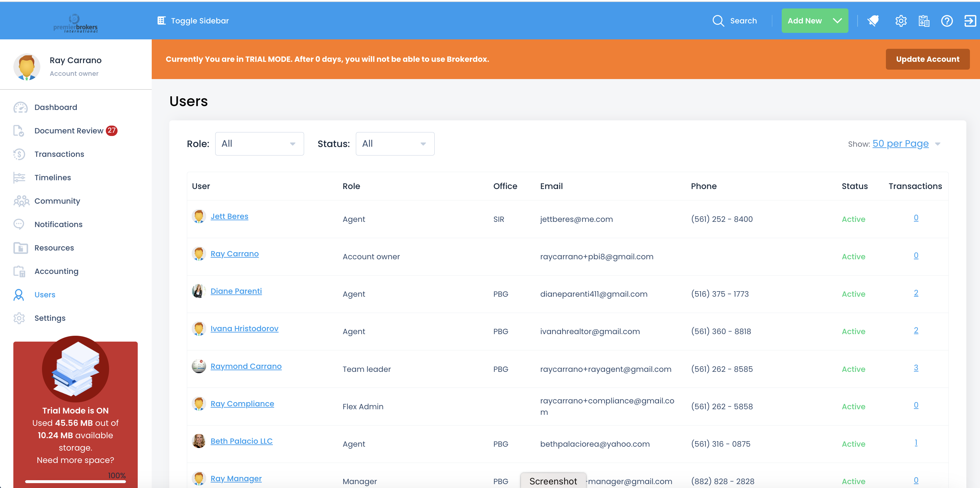The image size is (980, 488).
Task: Click the red 27 Document Review badge
Action: [111, 130]
